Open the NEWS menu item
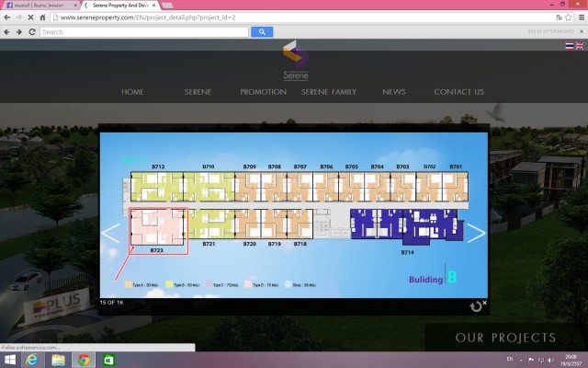This screenshot has height=368, width=588. click(394, 92)
